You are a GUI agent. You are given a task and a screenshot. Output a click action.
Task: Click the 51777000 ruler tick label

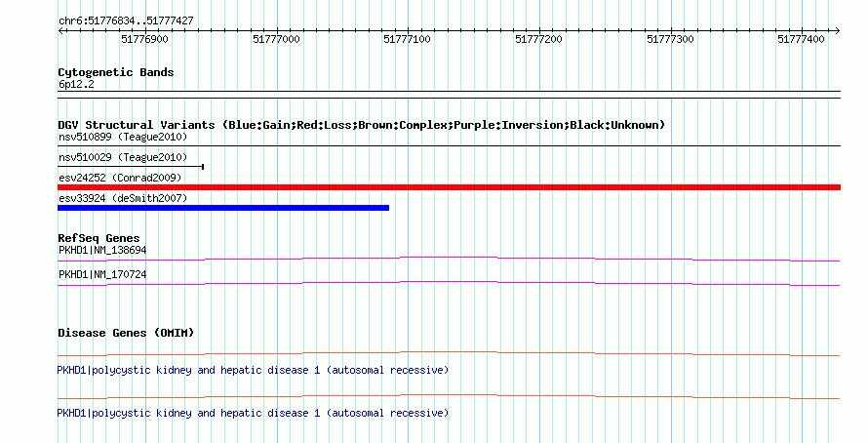coord(276,39)
